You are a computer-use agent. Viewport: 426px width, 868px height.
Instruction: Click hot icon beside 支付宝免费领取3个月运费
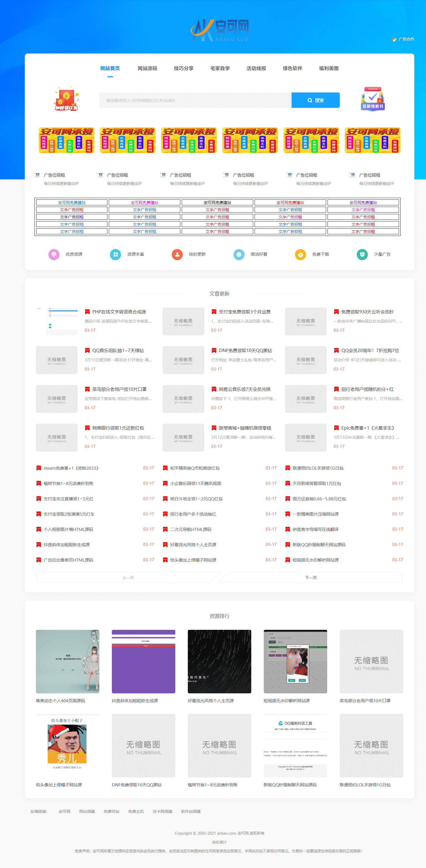click(x=214, y=312)
